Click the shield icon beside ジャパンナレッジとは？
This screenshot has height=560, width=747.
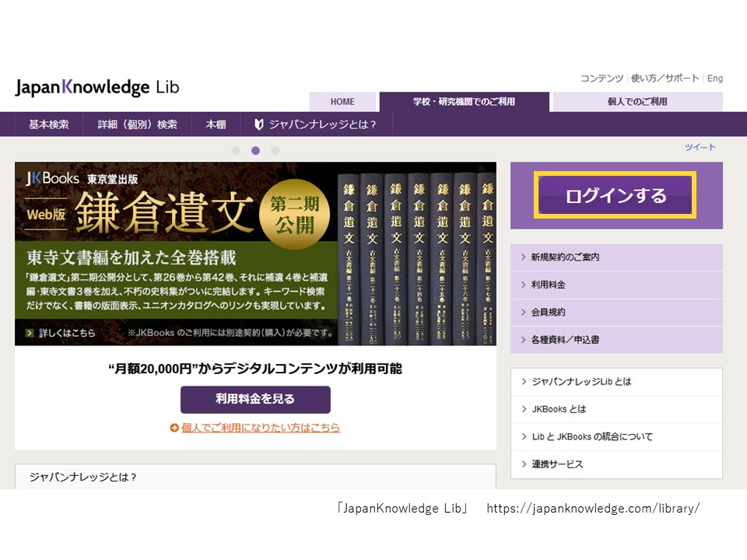point(258,124)
